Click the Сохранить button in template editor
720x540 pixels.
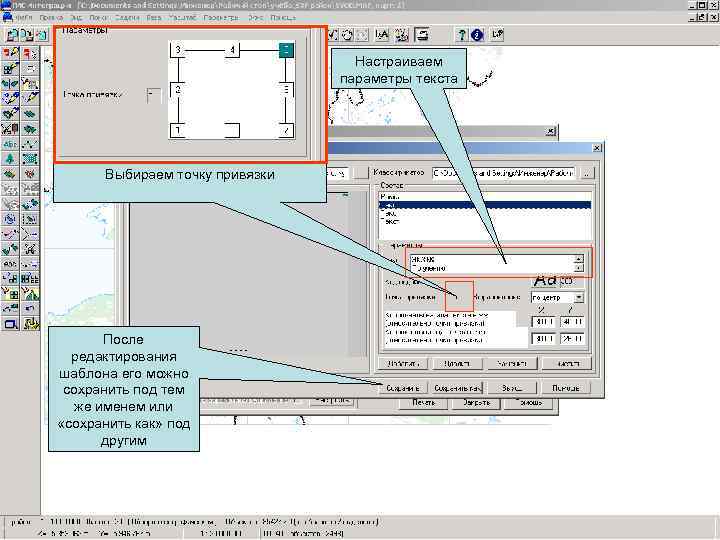(x=403, y=388)
